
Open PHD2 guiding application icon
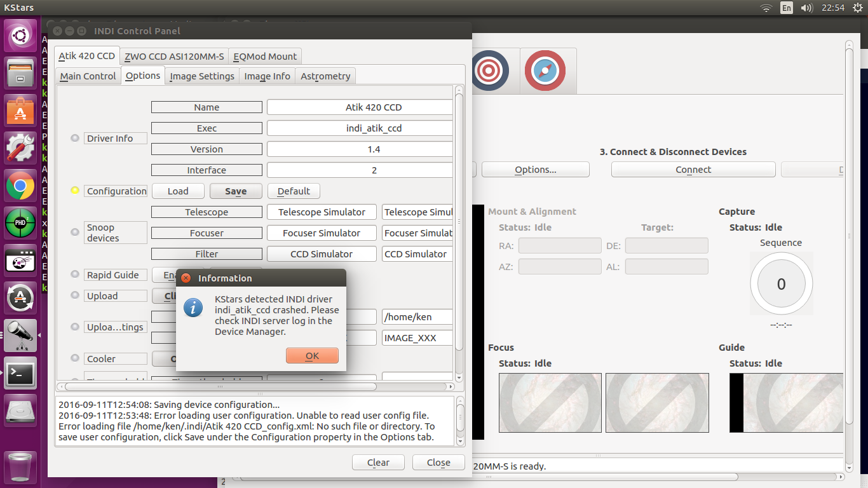click(x=20, y=223)
